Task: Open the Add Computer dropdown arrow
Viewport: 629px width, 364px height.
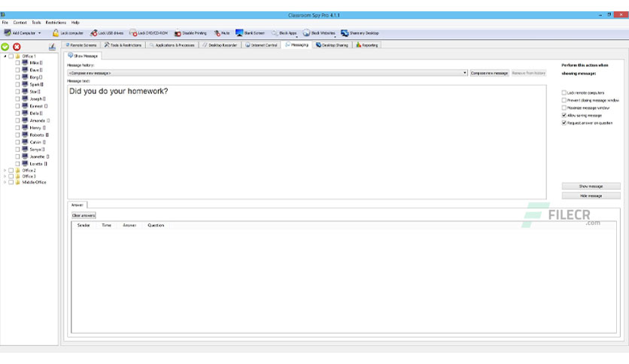Action: (x=40, y=33)
